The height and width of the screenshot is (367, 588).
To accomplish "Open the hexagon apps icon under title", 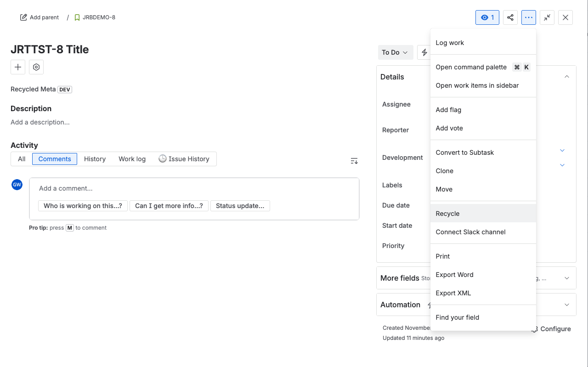I will [x=36, y=67].
